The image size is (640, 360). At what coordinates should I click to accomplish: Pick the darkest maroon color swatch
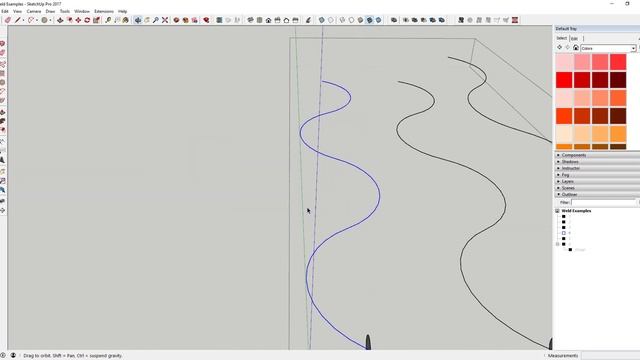tap(618, 80)
